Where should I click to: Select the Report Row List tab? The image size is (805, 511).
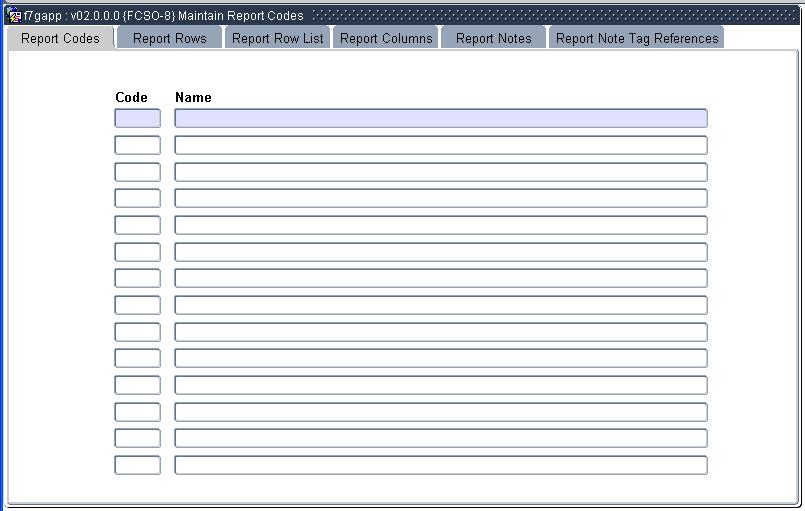277,38
